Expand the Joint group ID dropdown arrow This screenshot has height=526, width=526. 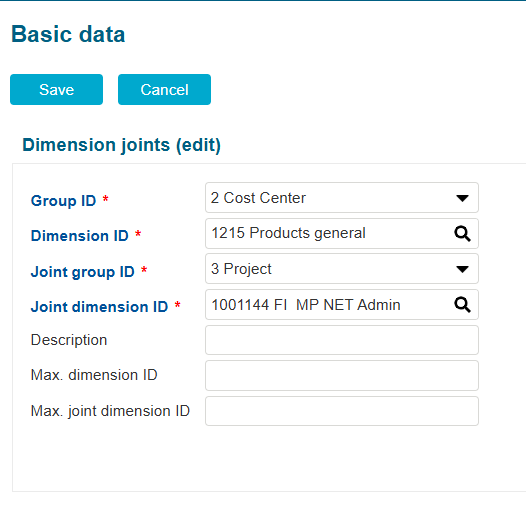point(462,269)
